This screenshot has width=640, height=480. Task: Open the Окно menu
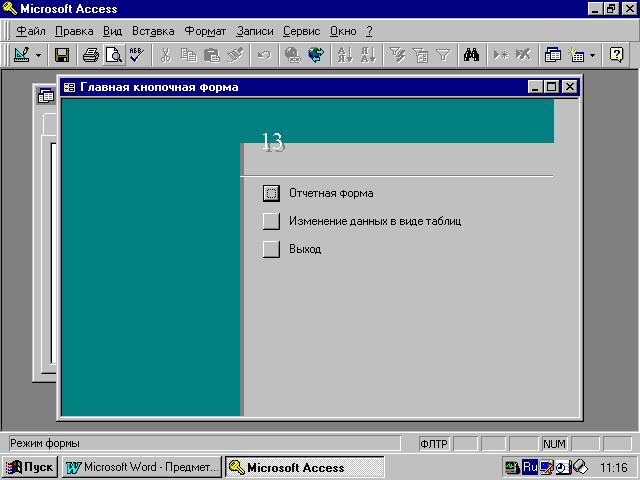coord(343,31)
